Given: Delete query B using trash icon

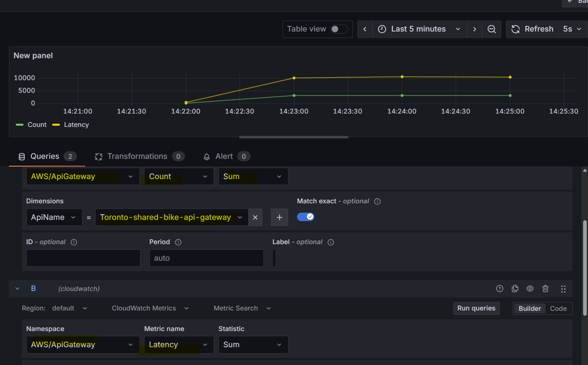Looking at the screenshot, I should 546,289.
